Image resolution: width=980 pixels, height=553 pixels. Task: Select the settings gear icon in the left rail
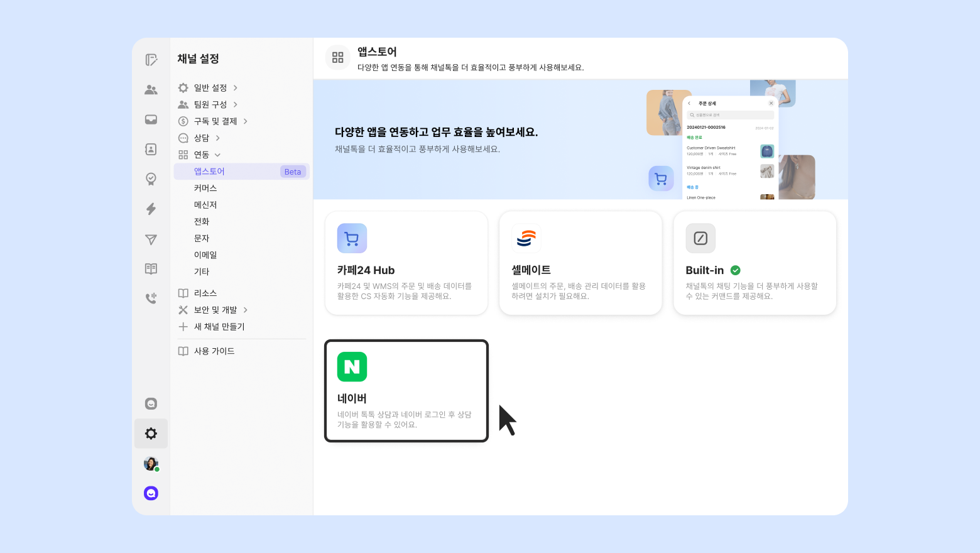click(151, 434)
